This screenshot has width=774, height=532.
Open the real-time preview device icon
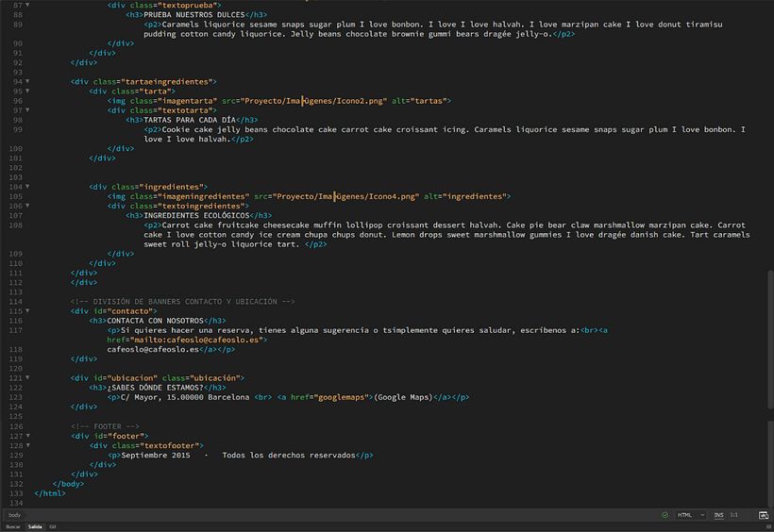coord(763,515)
